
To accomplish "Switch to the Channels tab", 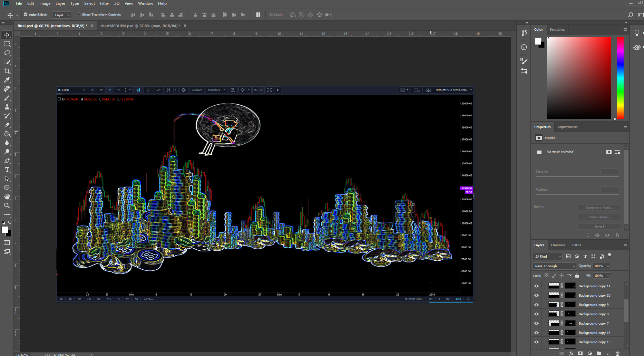I will coord(558,245).
